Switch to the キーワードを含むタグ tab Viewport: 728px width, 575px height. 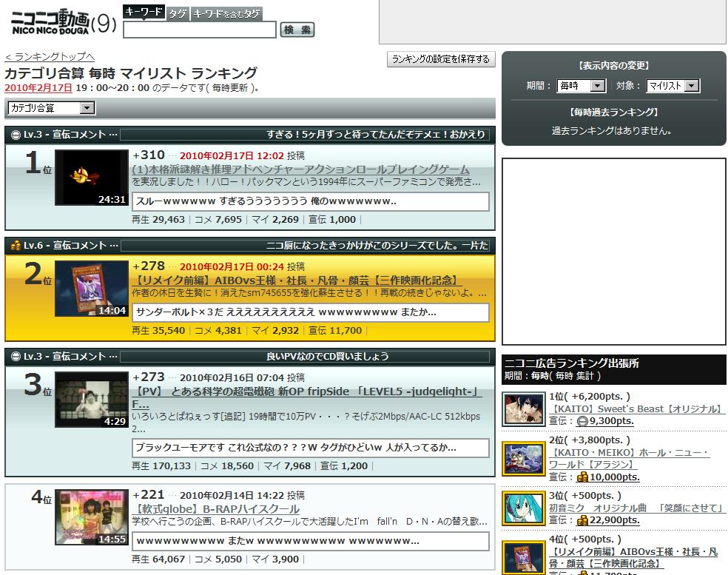click(226, 14)
